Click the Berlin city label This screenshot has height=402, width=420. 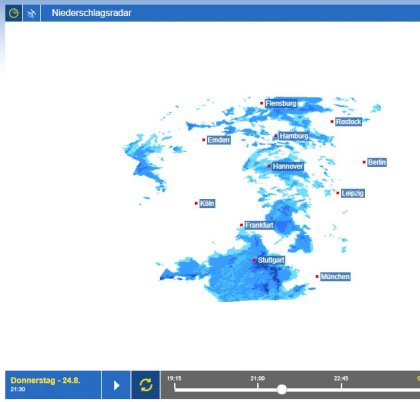(377, 162)
